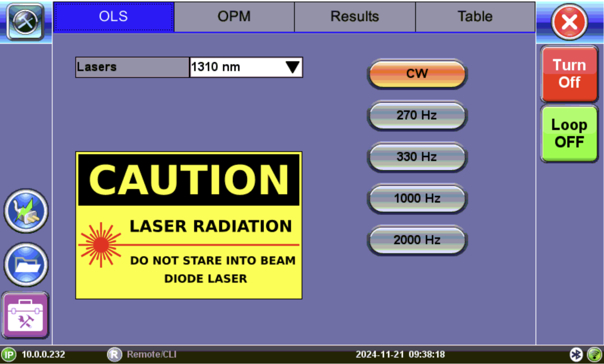
Task: Select CW continuous wave mode
Action: point(417,74)
